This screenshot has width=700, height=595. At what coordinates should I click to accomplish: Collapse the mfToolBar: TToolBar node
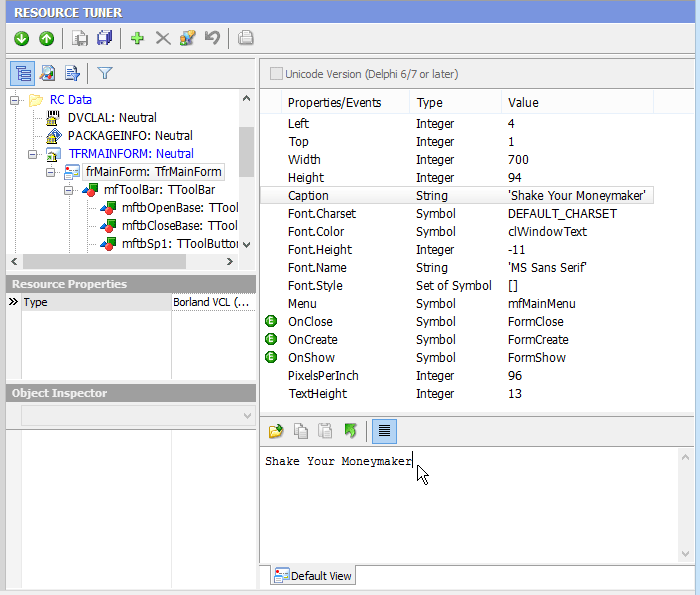69,190
